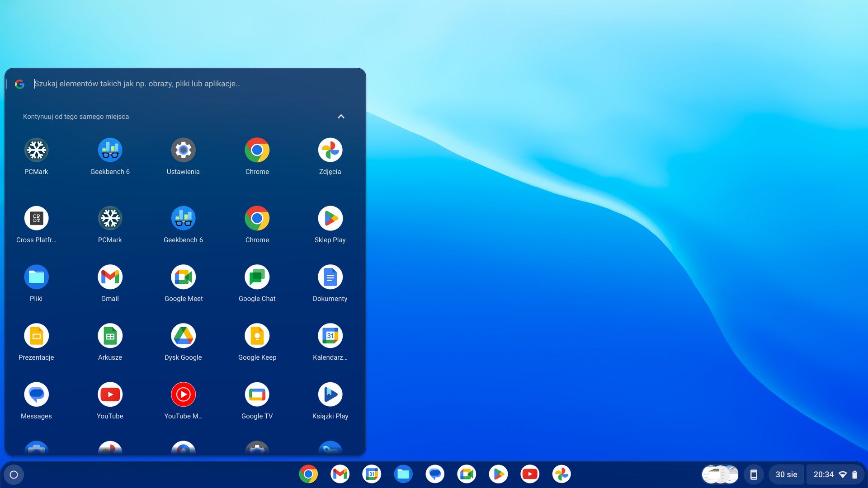Viewport: 868px width, 488px height.
Task: Open the Phone Hub icon
Action: 754,474
